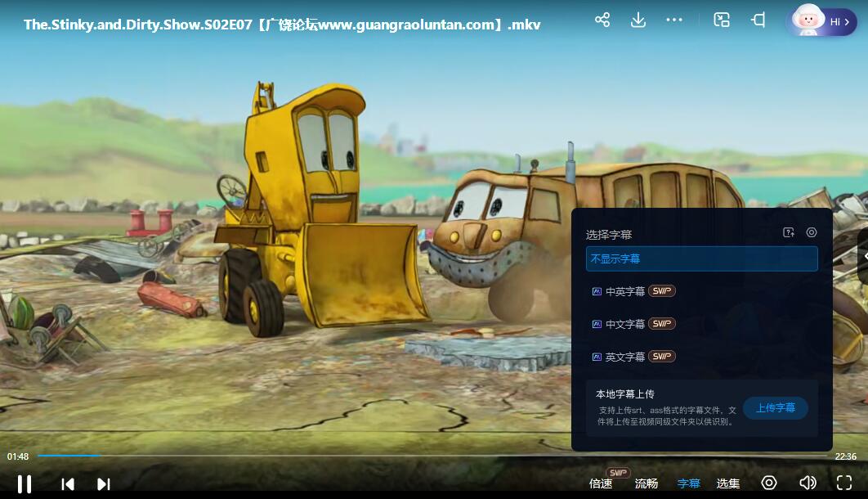The image size is (868, 499).
Task: Skip to the next episode
Action: click(104, 484)
